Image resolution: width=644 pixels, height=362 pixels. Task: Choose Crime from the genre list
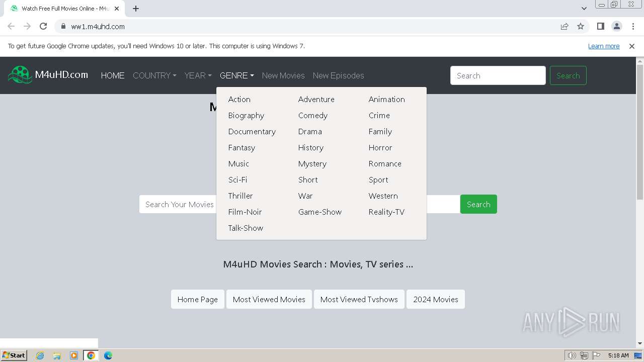click(379, 115)
